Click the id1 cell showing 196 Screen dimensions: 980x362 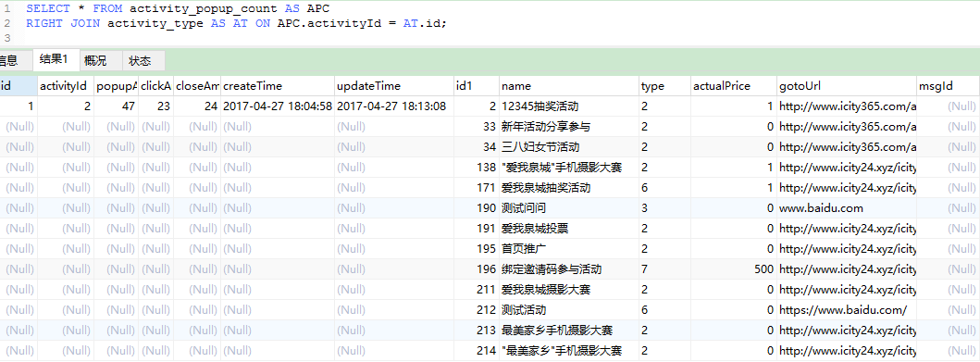coord(477,269)
